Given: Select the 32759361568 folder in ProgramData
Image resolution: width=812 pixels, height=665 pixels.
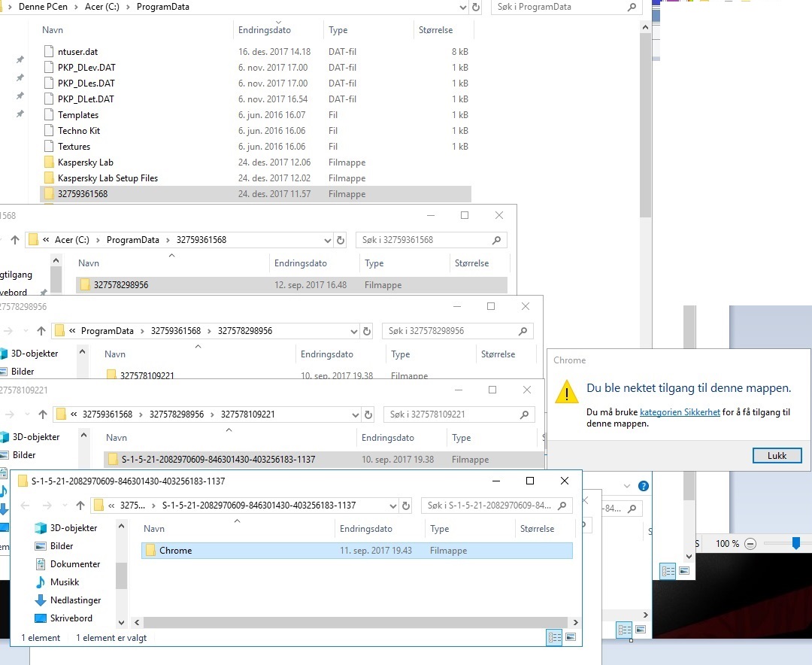Looking at the screenshot, I should (256, 194).
